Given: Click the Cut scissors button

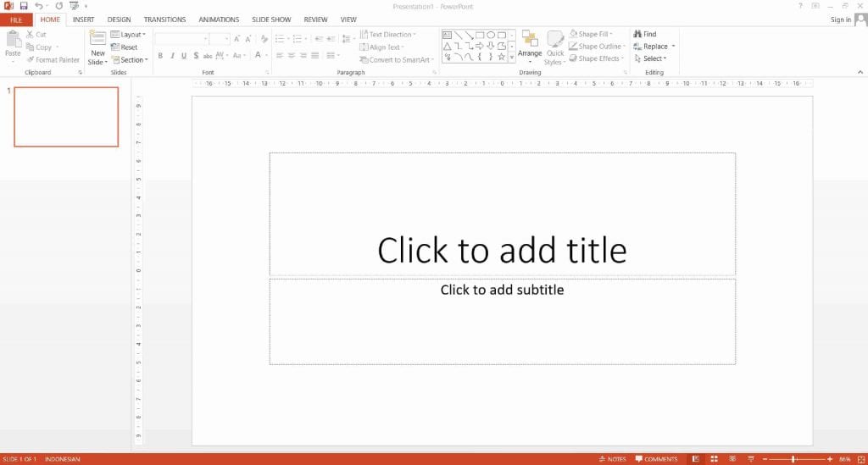Looking at the screenshot, I should 36,34.
